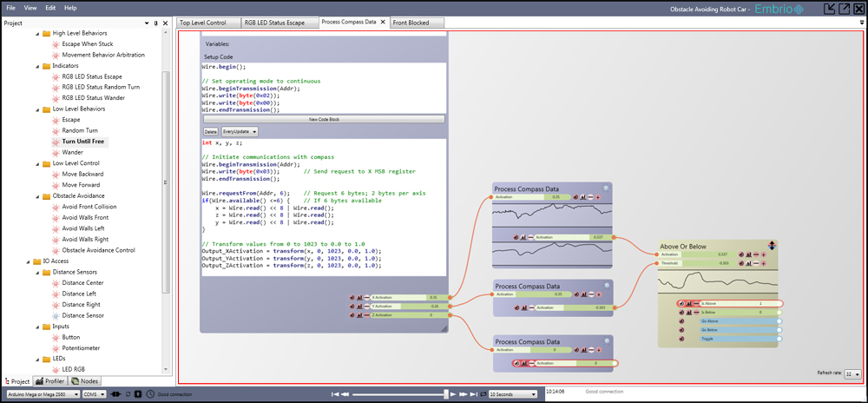Click the Delete code block button

tap(211, 132)
